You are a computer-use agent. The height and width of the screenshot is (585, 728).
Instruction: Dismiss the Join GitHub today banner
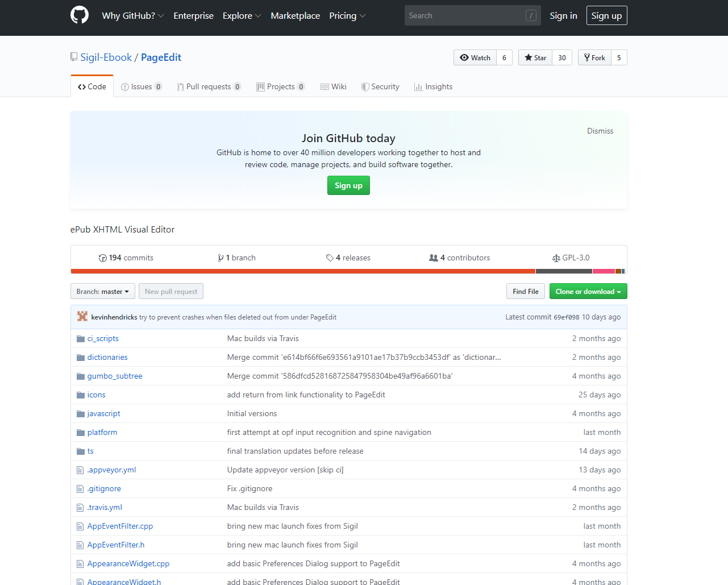pyautogui.click(x=600, y=131)
